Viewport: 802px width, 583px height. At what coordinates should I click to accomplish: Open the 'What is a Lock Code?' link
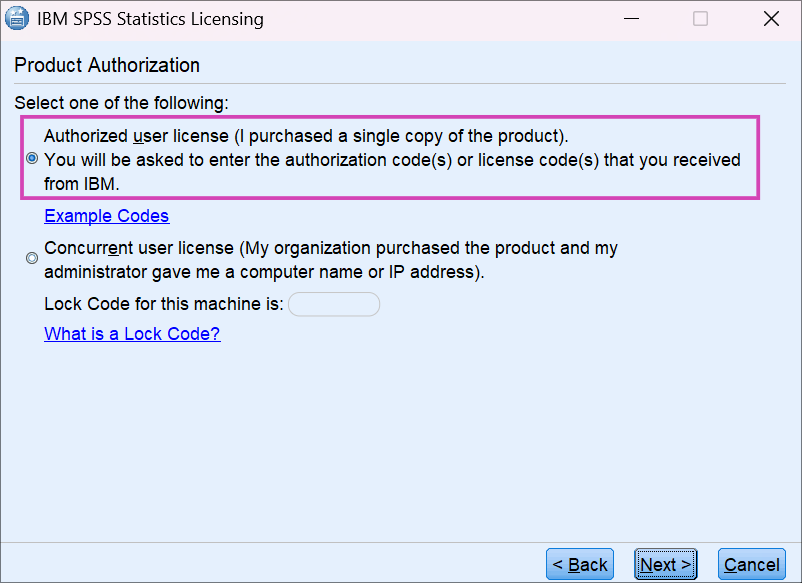click(131, 333)
